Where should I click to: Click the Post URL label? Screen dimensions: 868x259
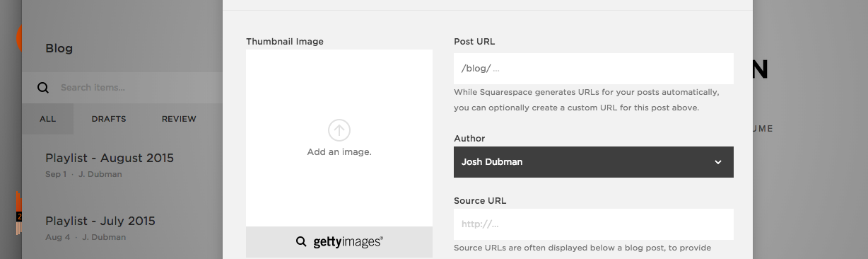coord(474,42)
